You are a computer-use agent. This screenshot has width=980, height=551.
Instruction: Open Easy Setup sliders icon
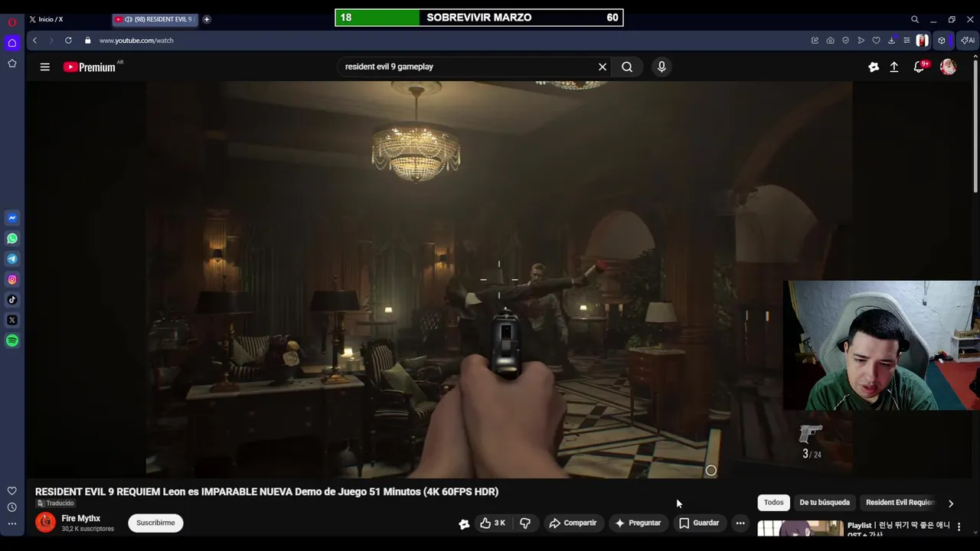906,41
